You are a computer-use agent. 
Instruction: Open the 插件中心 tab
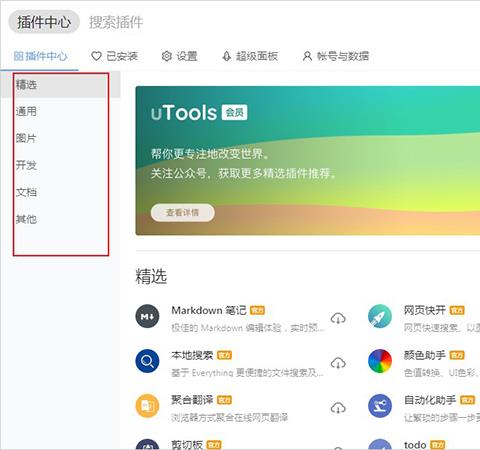point(40,56)
